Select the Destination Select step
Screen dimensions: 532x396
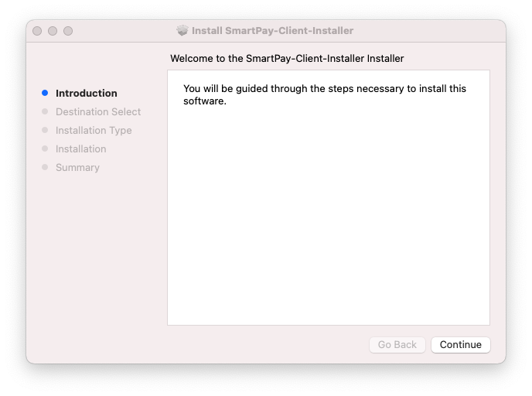click(98, 111)
